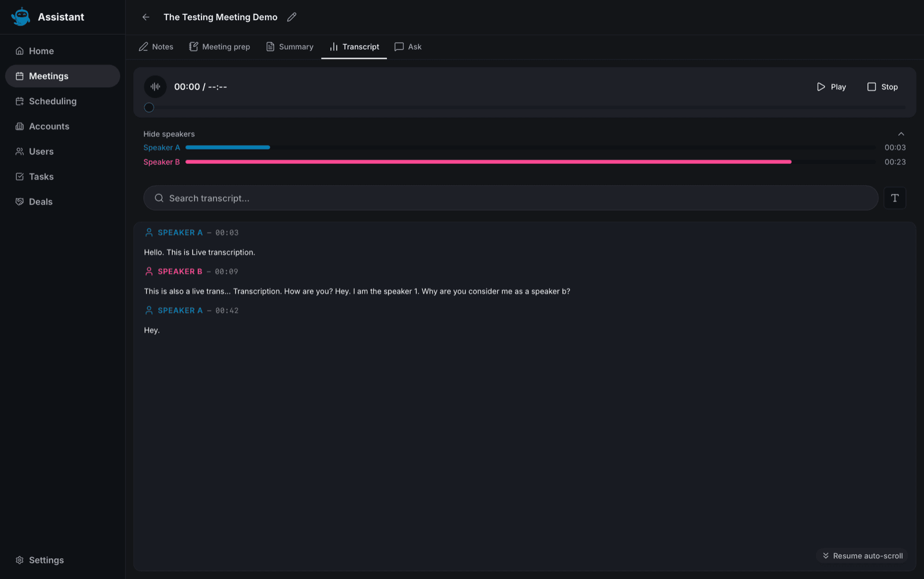The width and height of the screenshot is (924, 579).
Task: Click the Speaker B legend label
Action: pos(162,162)
